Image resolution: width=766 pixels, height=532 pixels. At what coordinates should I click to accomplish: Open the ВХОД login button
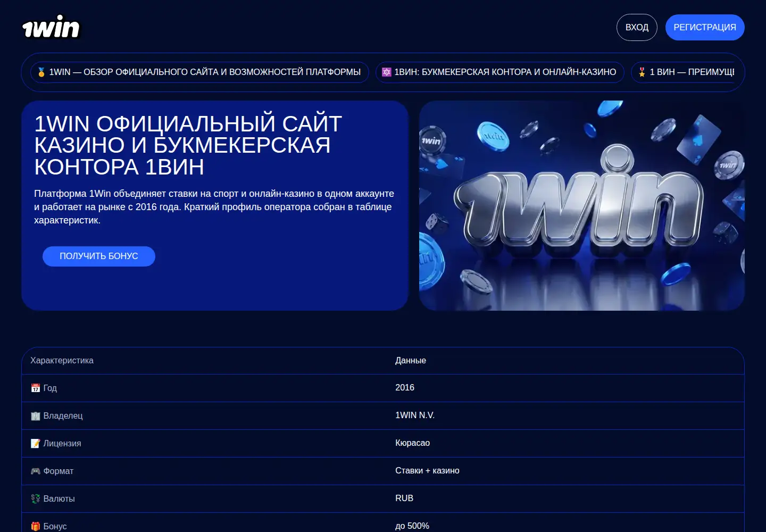(637, 27)
